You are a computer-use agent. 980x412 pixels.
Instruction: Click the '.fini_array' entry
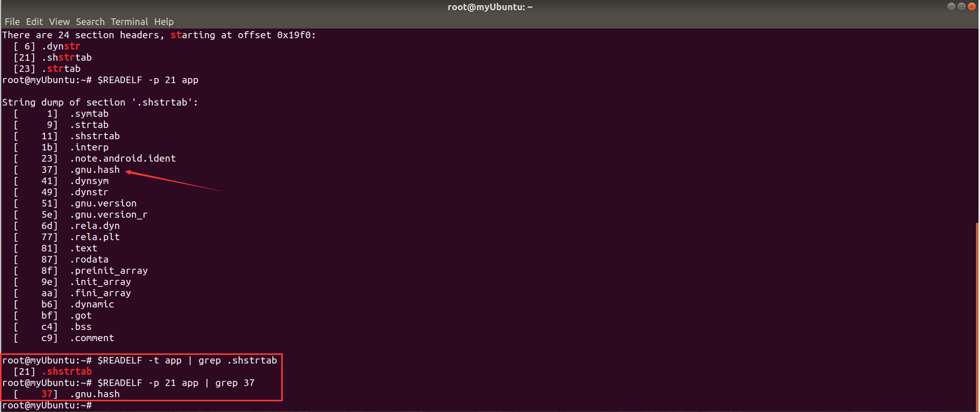[101, 293]
